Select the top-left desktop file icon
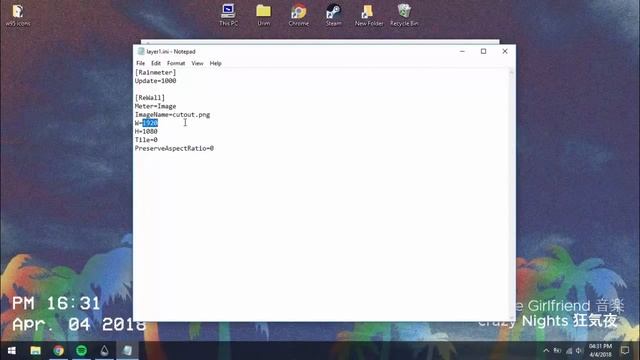 pyautogui.click(x=18, y=15)
